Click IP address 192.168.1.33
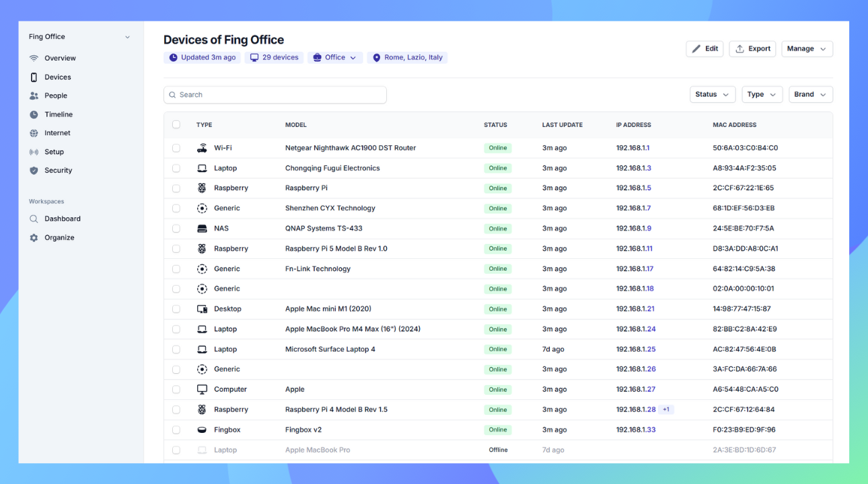The height and width of the screenshot is (484, 868). [x=636, y=430]
